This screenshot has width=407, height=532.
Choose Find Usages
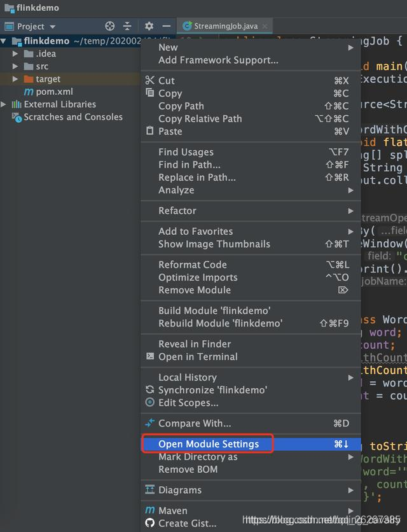[x=251, y=152]
